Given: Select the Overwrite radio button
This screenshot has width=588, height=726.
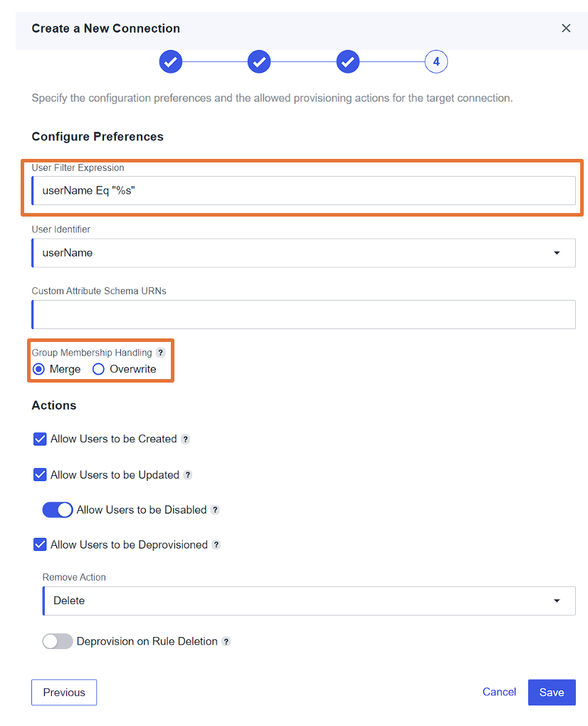Looking at the screenshot, I should (98, 369).
